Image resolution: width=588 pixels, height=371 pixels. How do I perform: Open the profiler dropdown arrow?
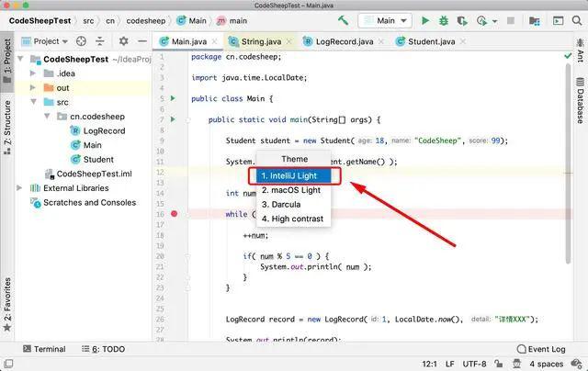(x=494, y=21)
